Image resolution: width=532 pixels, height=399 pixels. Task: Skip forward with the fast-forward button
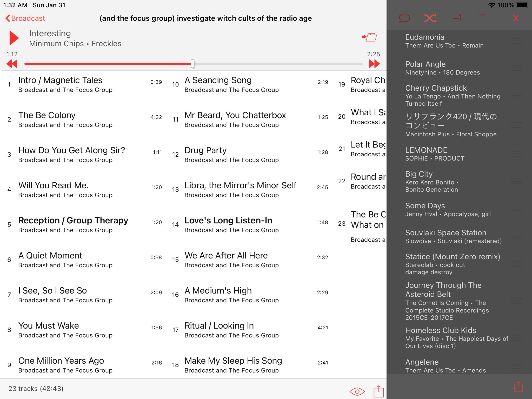click(374, 64)
